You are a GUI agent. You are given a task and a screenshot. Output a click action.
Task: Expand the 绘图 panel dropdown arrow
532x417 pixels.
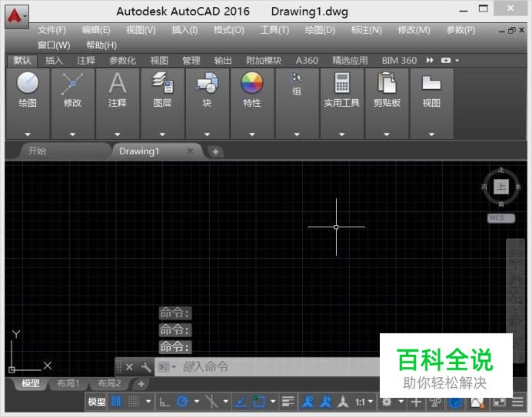(x=28, y=134)
